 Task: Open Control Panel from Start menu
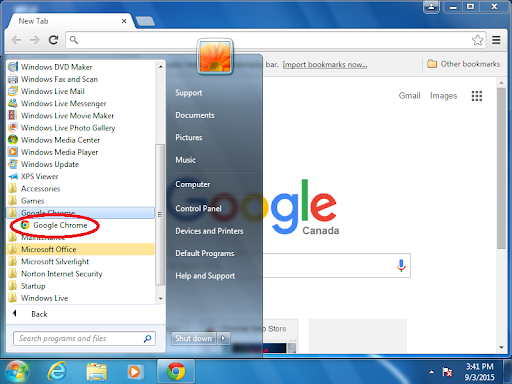click(x=198, y=209)
